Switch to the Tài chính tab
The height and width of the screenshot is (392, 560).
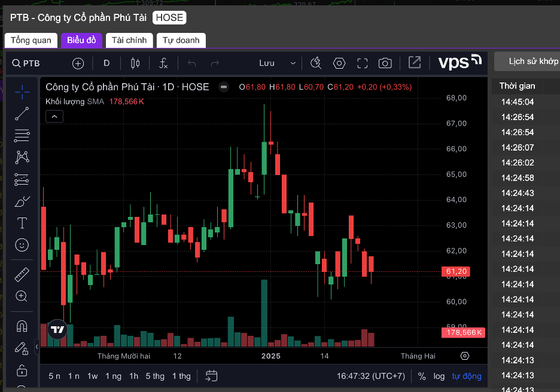tap(129, 40)
